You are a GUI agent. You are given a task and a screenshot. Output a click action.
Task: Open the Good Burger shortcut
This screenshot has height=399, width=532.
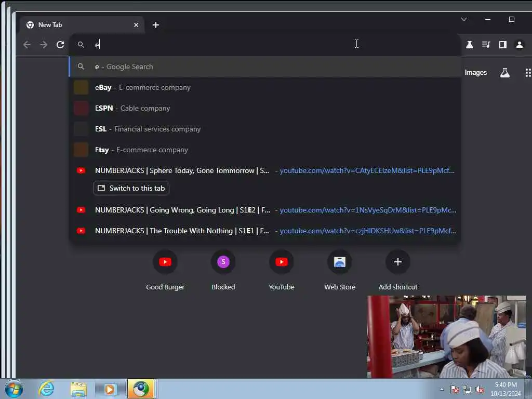coord(165,270)
